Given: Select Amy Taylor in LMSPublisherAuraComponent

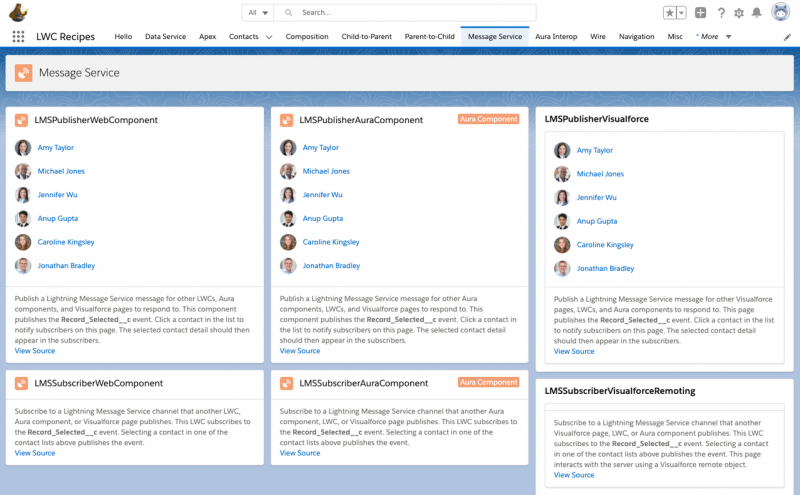Looking at the screenshot, I should 321,147.
